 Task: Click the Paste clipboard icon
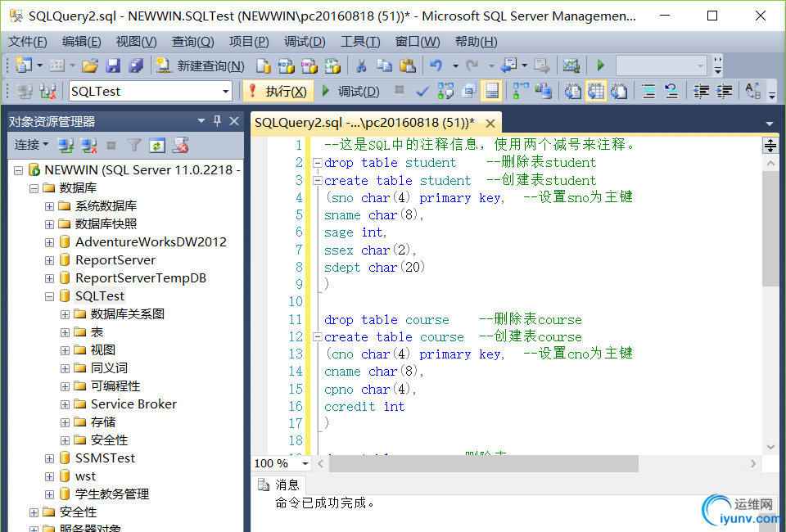coord(408,65)
